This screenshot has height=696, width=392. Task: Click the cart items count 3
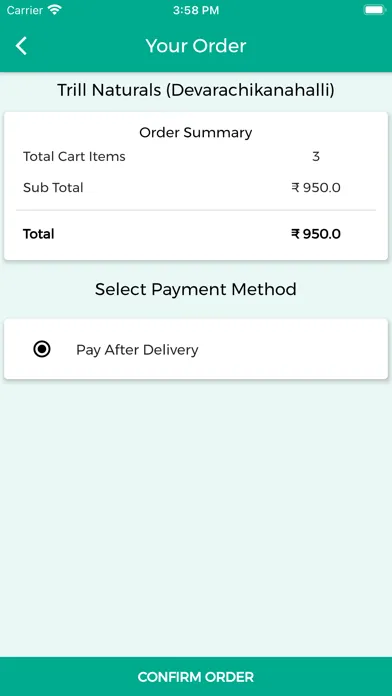point(316,156)
